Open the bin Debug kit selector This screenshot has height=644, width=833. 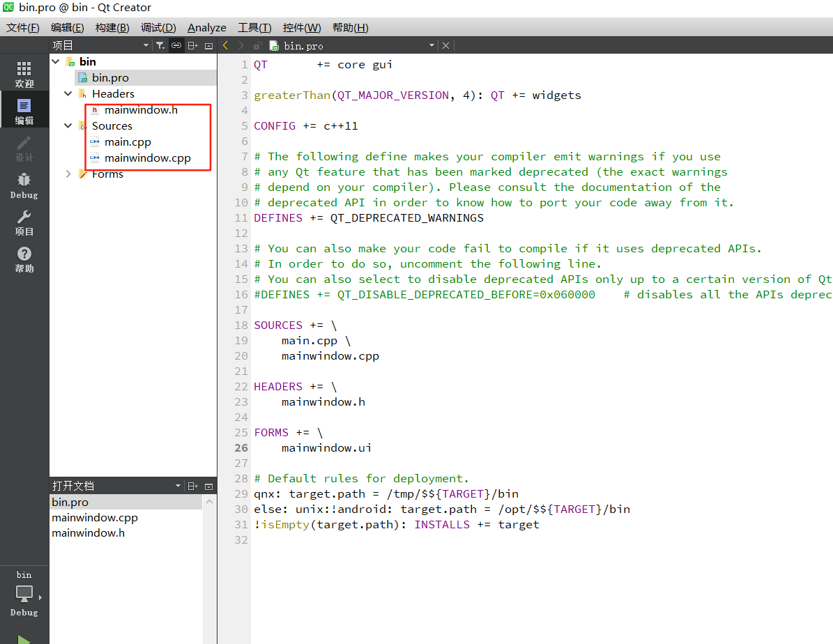[x=24, y=594]
